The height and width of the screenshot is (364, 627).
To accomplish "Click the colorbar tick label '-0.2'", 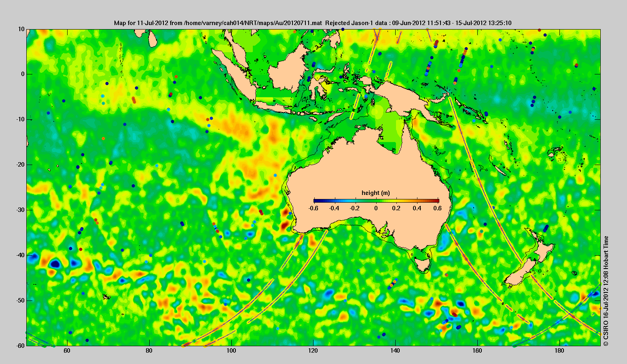I will [x=355, y=208].
